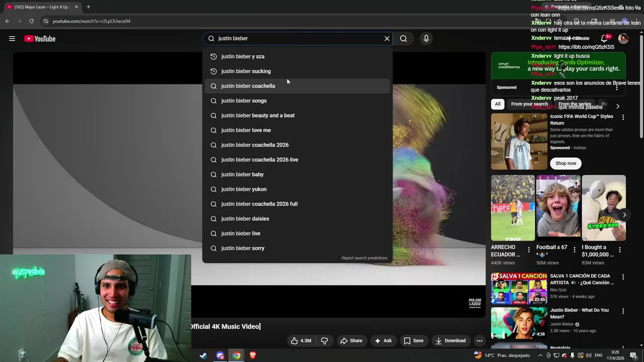Go back using the browser back arrow
This screenshot has width=644, height=362.
(x=7, y=21)
